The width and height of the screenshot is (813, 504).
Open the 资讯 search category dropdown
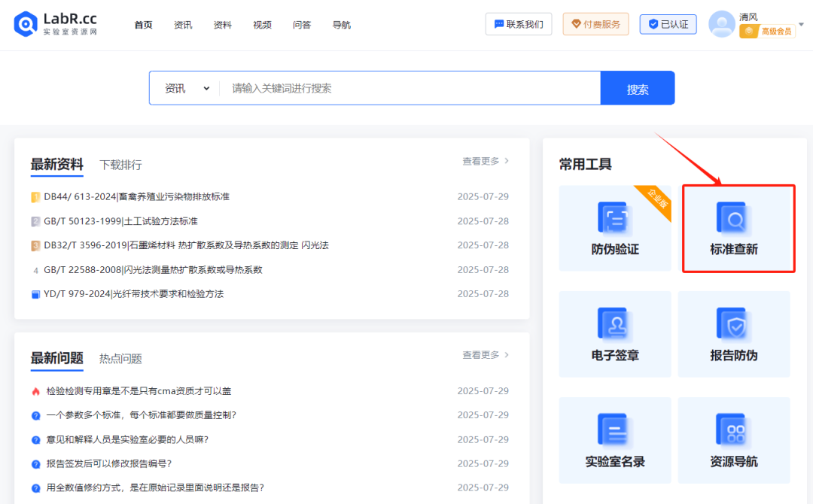[x=187, y=89]
